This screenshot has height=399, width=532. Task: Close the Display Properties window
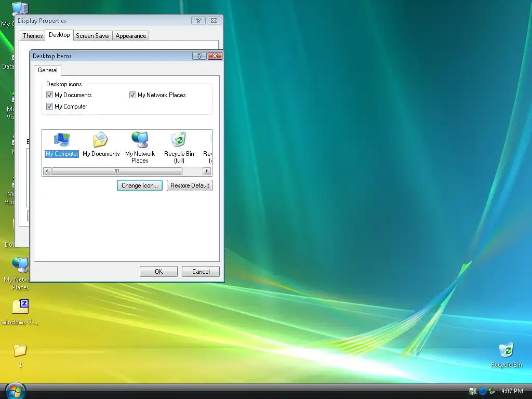[214, 20]
